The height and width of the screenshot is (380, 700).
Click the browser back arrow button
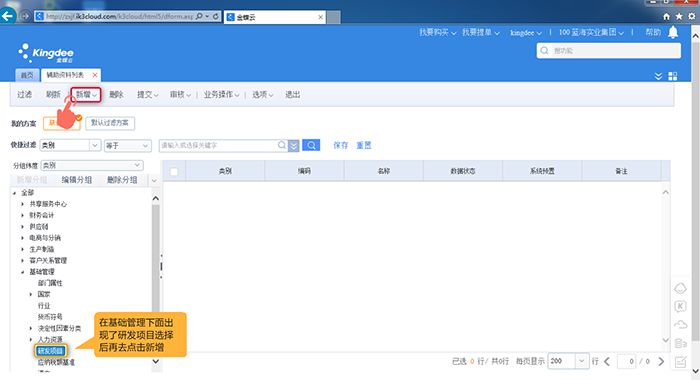point(8,17)
